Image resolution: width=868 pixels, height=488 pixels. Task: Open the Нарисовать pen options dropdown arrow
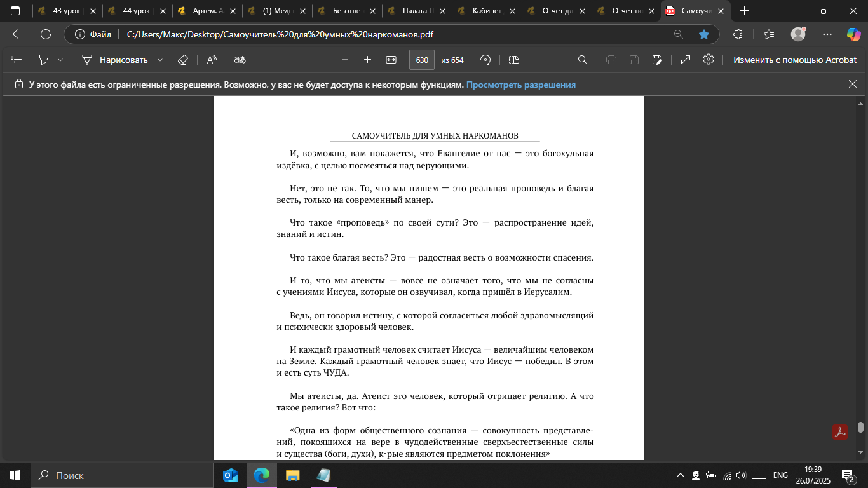pyautogui.click(x=160, y=60)
